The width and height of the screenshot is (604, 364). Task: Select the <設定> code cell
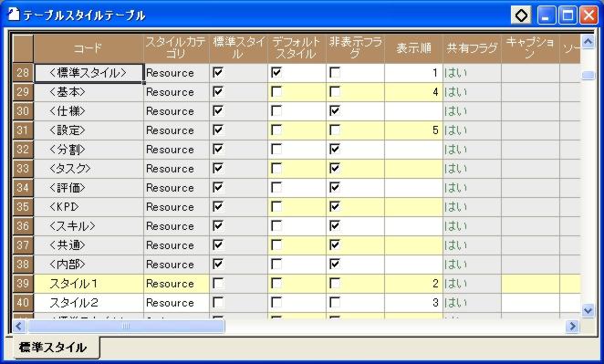(x=89, y=130)
